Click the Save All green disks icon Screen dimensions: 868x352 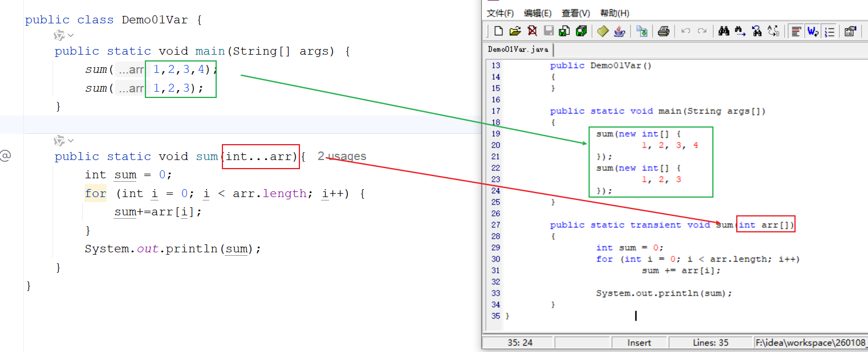click(x=581, y=31)
